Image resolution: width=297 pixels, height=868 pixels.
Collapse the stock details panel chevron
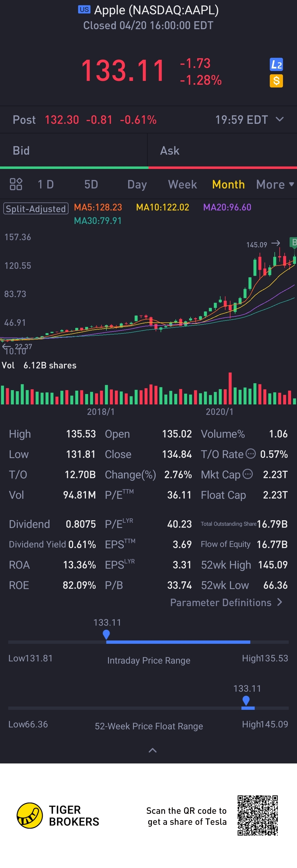(153, 750)
